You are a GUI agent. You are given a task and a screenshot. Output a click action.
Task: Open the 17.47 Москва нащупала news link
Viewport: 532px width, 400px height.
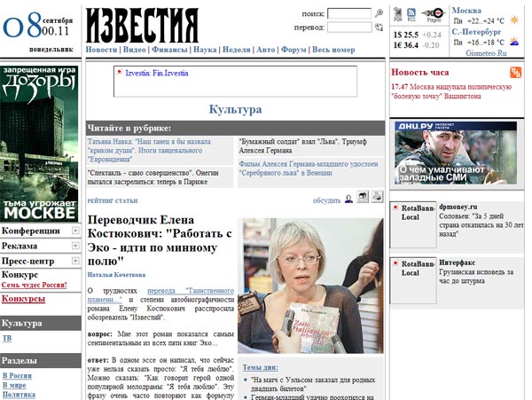point(451,91)
